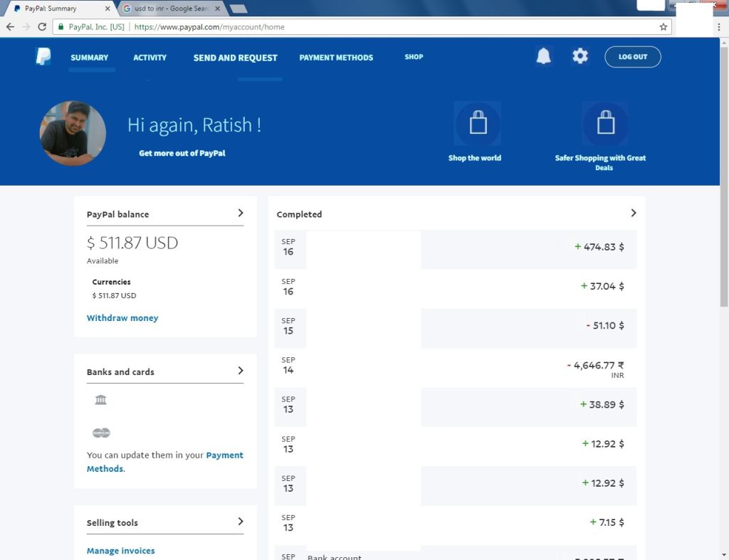729x560 pixels.
Task: Click the $ 511.87 USD available balance
Action: click(x=132, y=243)
